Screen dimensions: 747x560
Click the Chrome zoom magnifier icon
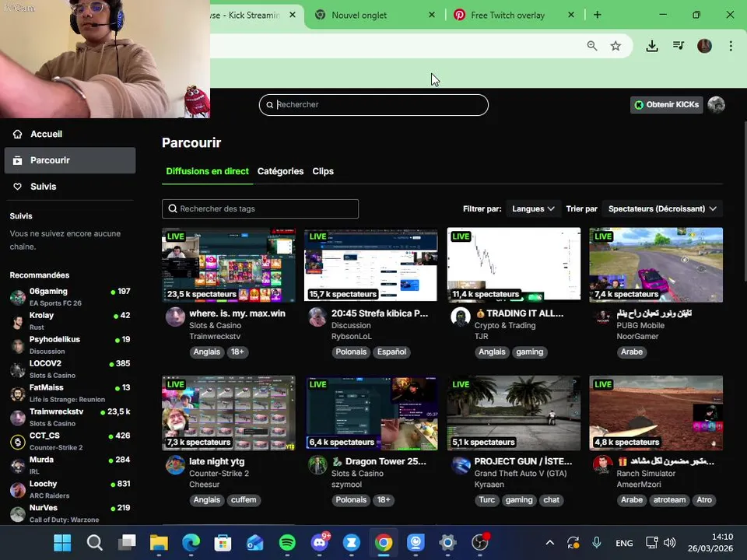591,46
